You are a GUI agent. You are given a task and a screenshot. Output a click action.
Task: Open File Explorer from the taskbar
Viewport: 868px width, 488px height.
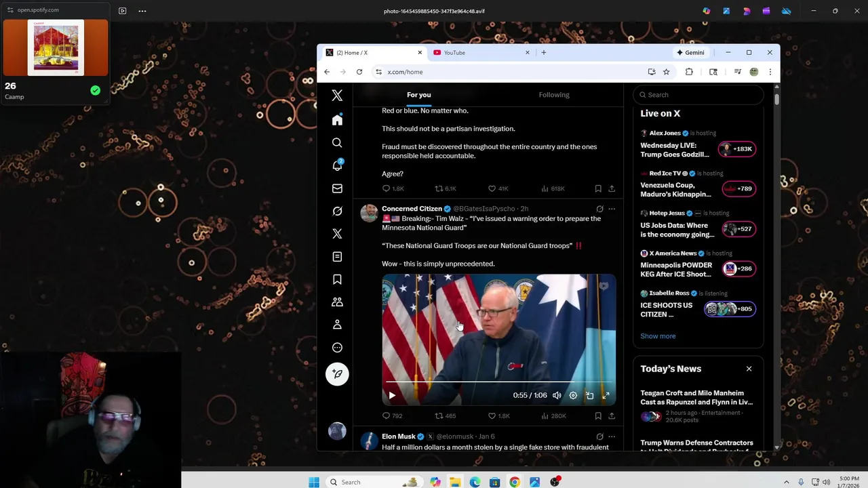[455, 482]
